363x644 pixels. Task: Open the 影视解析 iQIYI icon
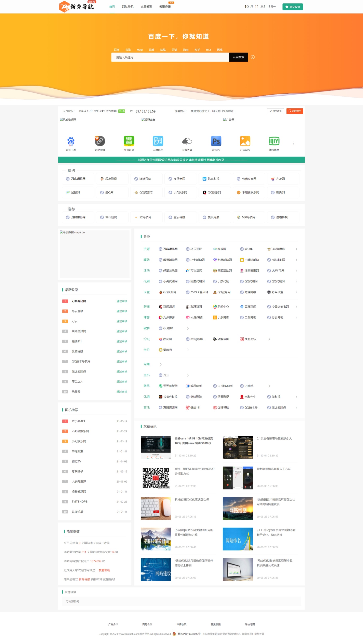click(274, 141)
